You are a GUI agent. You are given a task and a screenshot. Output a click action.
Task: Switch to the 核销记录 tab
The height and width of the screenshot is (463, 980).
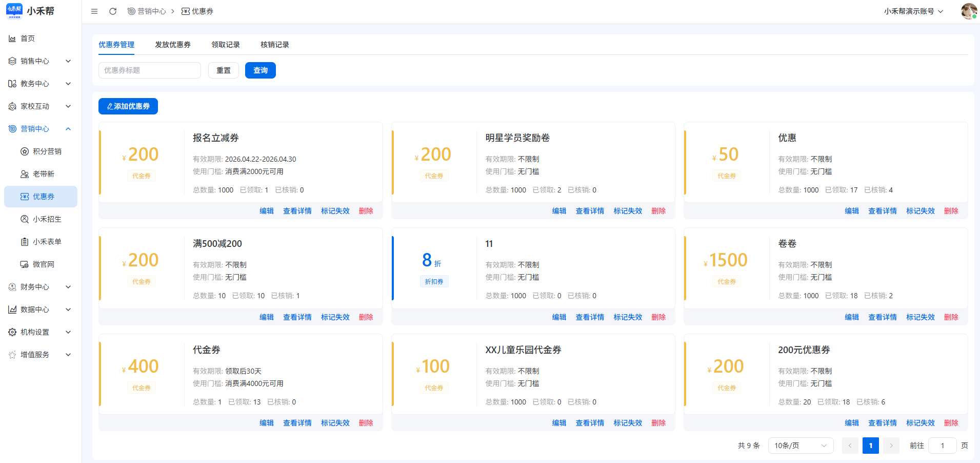(x=274, y=45)
